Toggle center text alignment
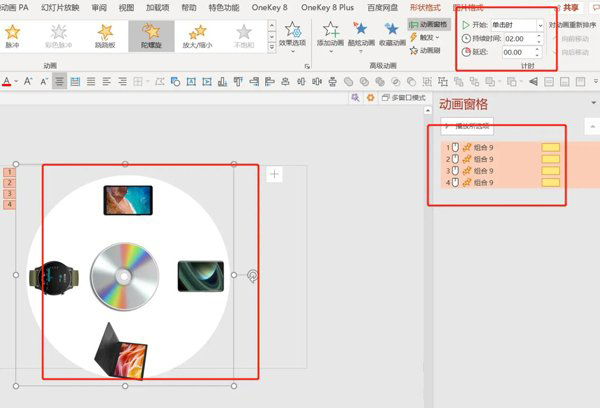Screen dimensions: 600x408 click(59, 82)
